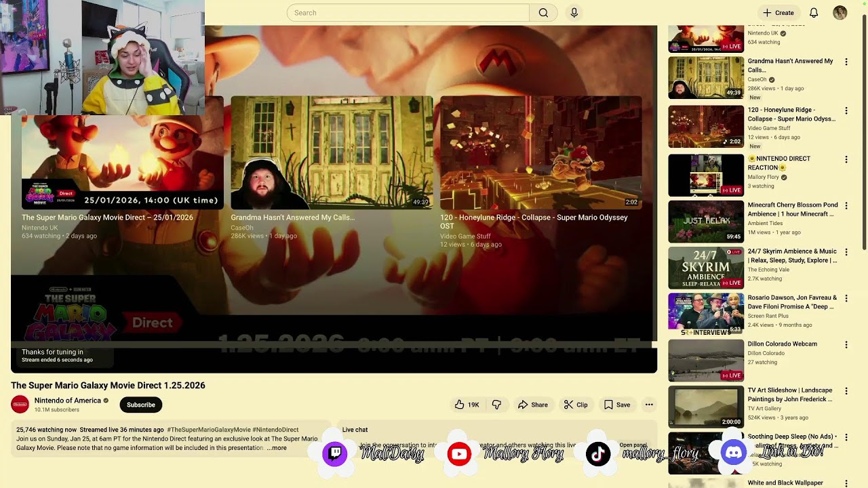The image size is (868, 488).
Task: Open the Nintendo of America channel name
Action: [x=67, y=401]
